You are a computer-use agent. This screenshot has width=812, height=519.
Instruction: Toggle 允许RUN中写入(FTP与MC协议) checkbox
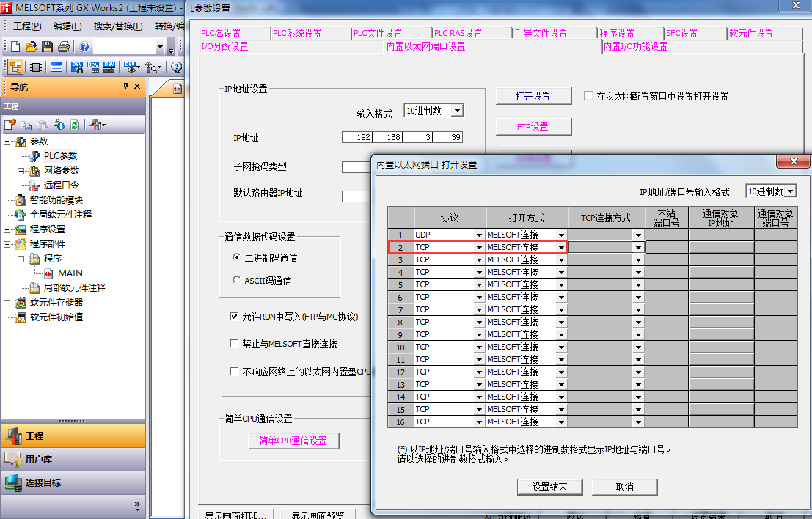(x=234, y=316)
